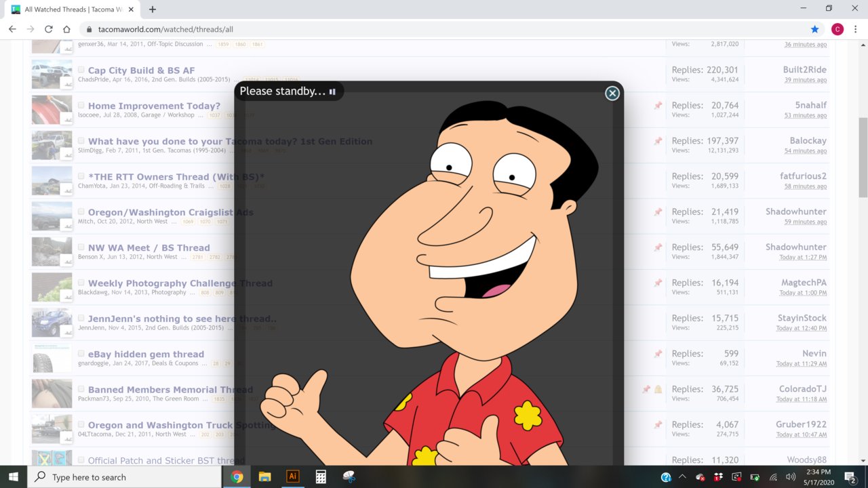Tick checkbox for JennJenn's nothing to see thread
This screenshot has width=868, height=488.
coord(81,318)
